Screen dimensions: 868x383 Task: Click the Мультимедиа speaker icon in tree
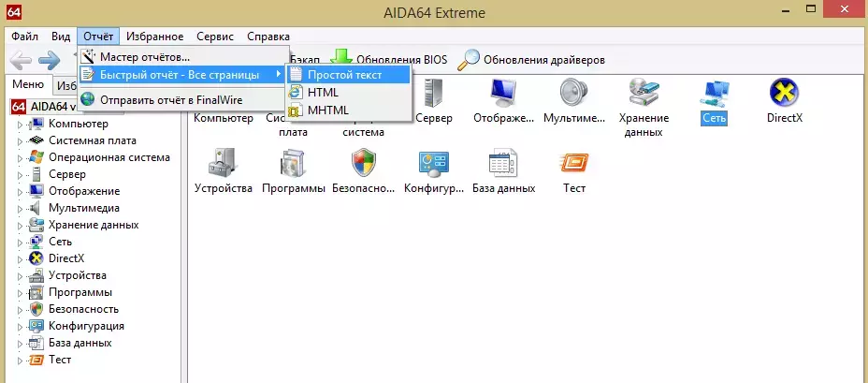tap(36, 209)
